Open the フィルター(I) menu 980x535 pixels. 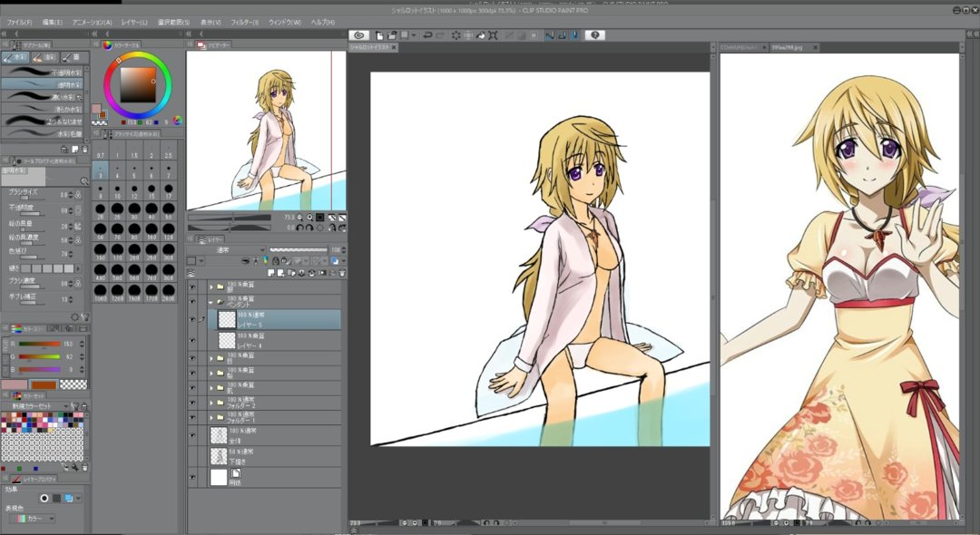pyautogui.click(x=244, y=22)
